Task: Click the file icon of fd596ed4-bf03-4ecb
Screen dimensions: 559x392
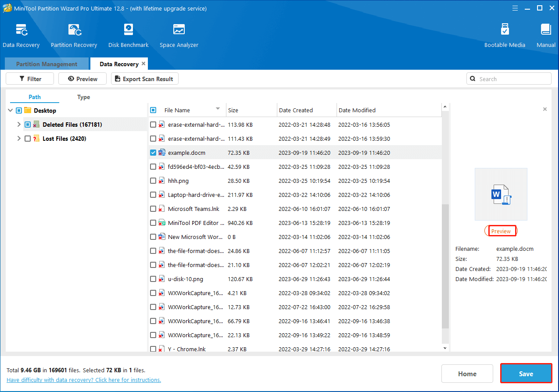Action: [162, 167]
